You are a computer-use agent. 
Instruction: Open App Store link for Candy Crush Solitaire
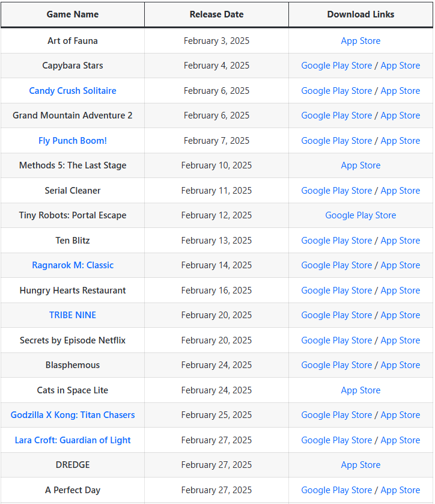click(400, 91)
